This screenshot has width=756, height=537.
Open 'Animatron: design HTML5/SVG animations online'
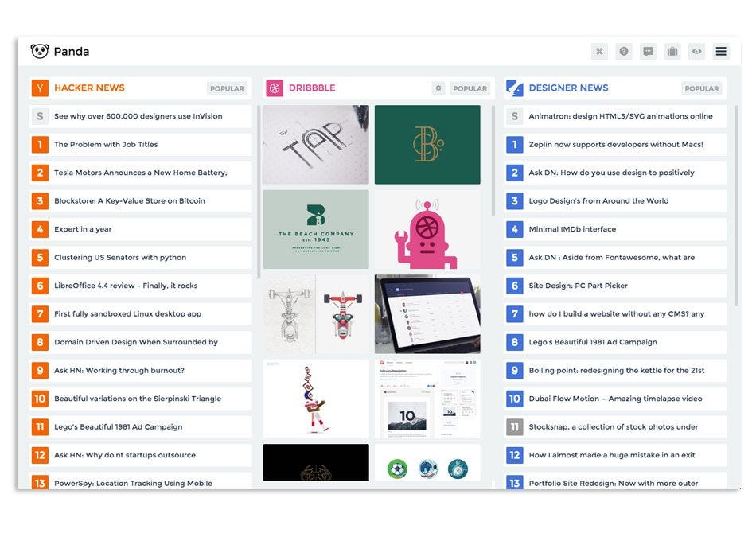614,116
